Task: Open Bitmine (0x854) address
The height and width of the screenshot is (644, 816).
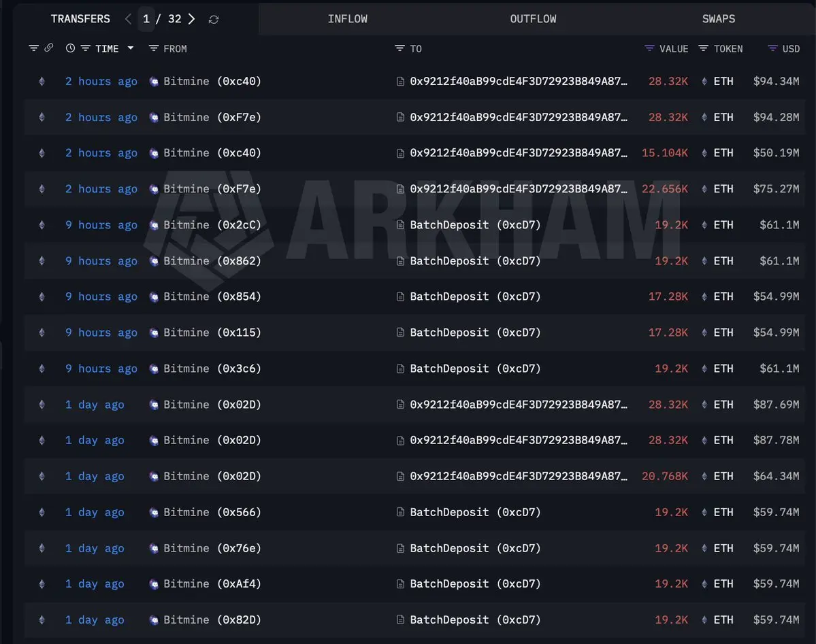Action: click(x=212, y=296)
